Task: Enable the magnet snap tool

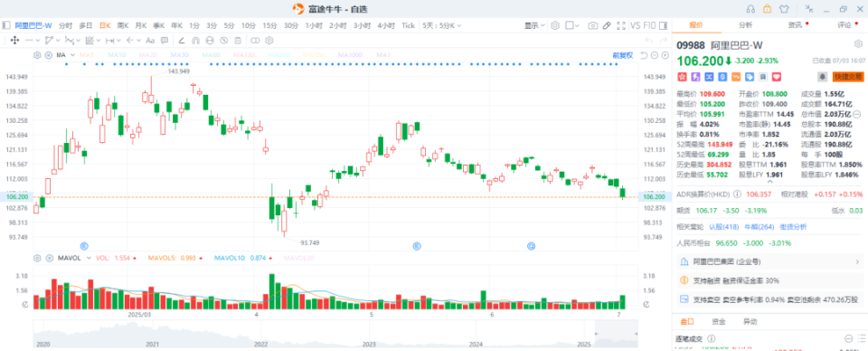Action: 195,41
